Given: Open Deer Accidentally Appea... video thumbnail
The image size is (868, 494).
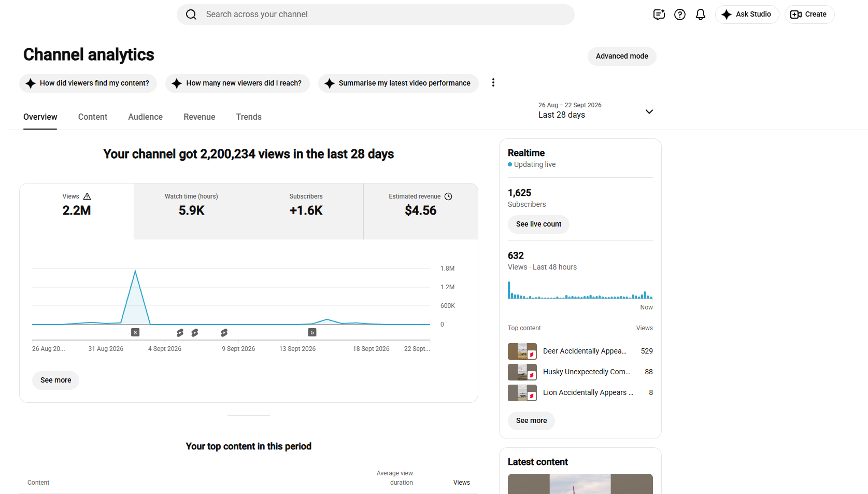Looking at the screenshot, I should (522, 351).
